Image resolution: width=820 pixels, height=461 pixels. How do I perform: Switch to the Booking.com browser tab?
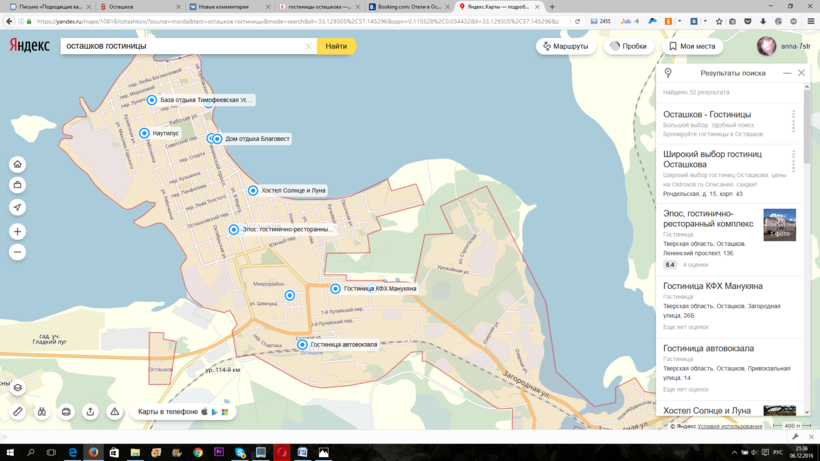pyautogui.click(x=404, y=7)
